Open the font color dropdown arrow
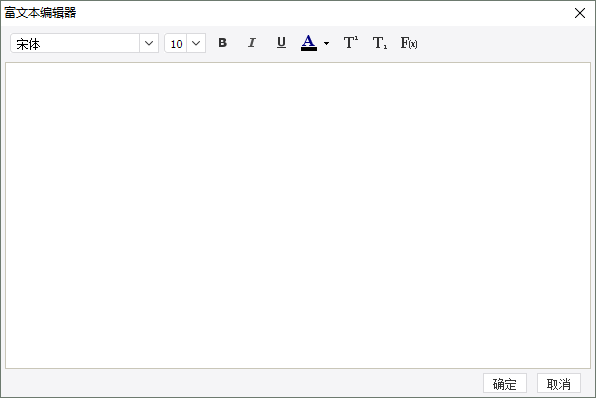The image size is (596, 398). pyautogui.click(x=326, y=43)
